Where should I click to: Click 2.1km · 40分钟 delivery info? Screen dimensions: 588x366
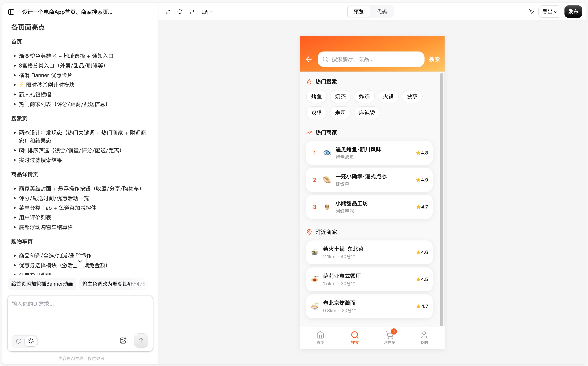[x=339, y=257]
